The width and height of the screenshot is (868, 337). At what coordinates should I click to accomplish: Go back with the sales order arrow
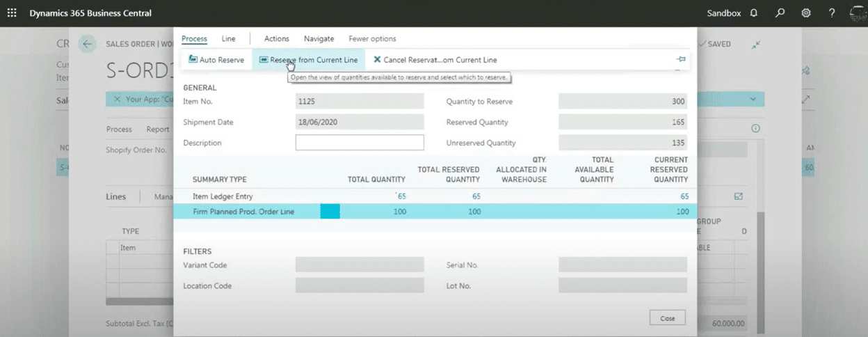coord(87,44)
